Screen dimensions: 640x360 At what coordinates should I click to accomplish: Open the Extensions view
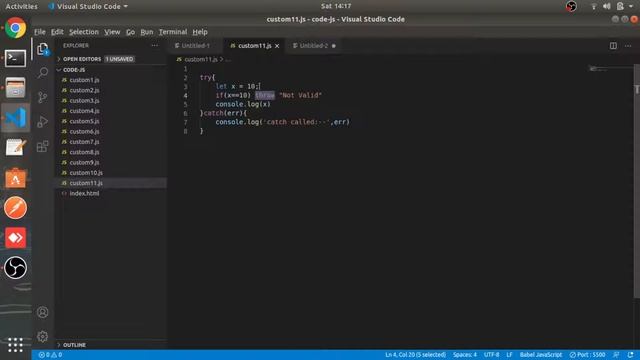tap(42, 146)
